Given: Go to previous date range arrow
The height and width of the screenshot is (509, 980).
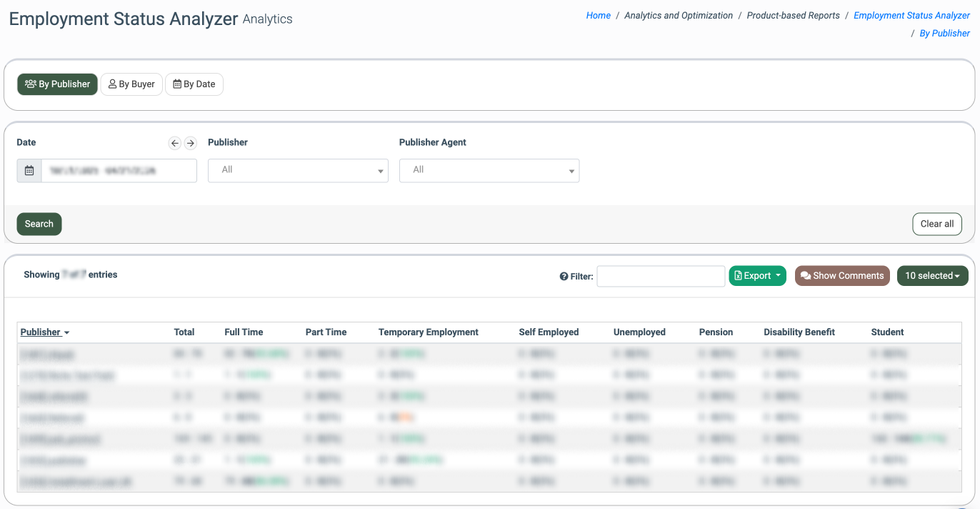Looking at the screenshot, I should (x=175, y=143).
